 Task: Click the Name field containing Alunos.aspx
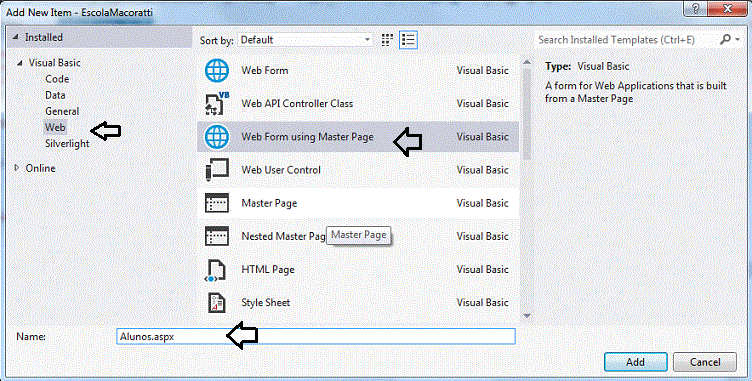316,336
